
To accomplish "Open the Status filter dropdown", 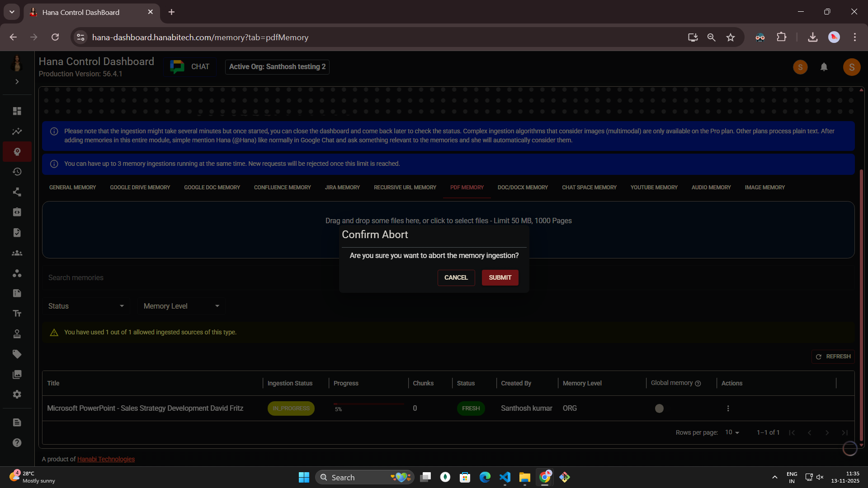I will coord(86,306).
